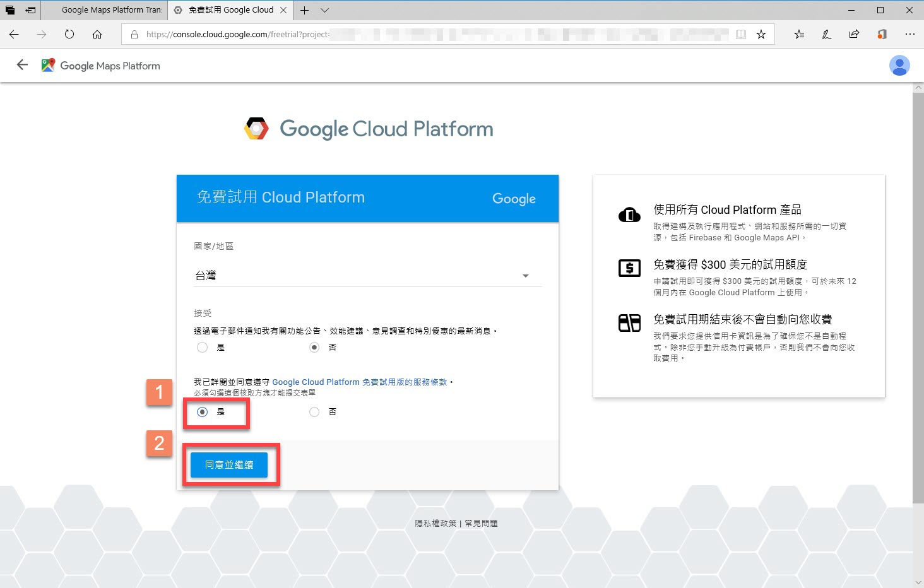Click the site lock icon in address bar
This screenshot has height=588, width=924.
tap(134, 35)
